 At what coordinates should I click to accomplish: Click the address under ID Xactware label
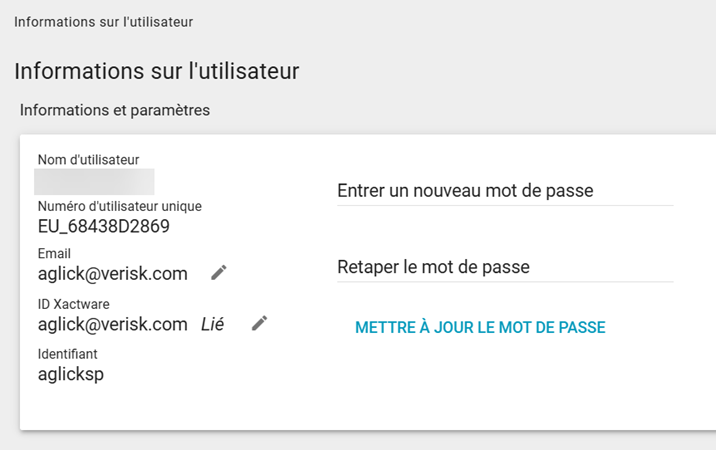coord(113,324)
